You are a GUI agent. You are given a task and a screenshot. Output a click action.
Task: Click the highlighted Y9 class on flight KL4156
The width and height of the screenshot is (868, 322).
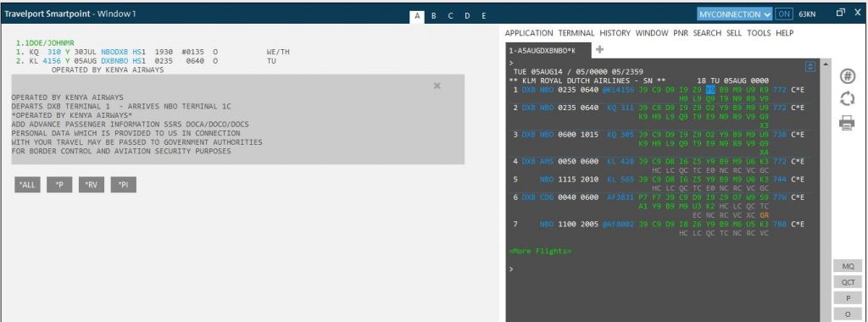711,89
